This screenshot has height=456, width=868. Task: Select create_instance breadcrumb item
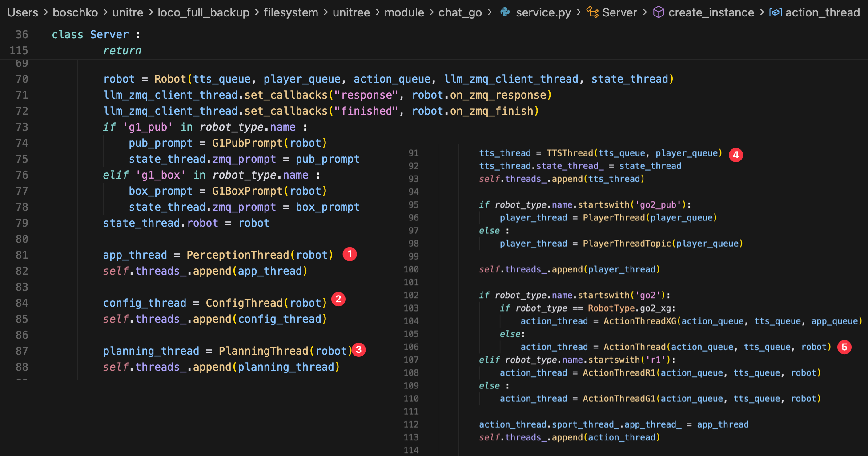pos(711,12)
